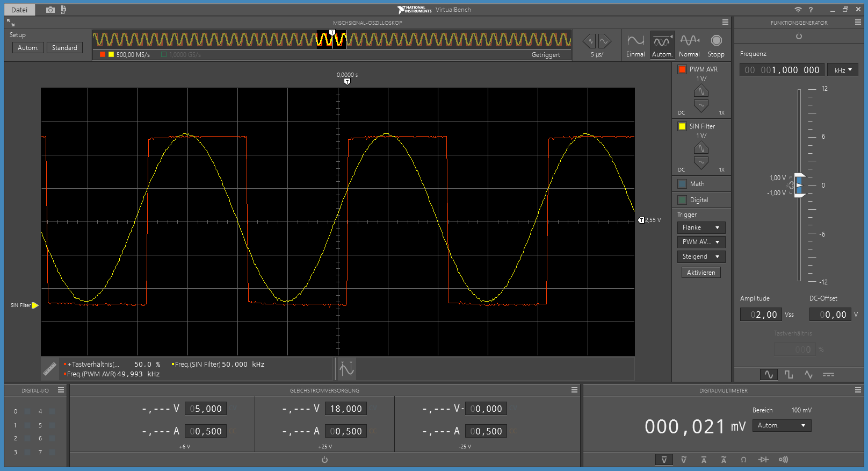Increase PWM AVR vertical scale
This screenshot has height=471, width=868.
point(701,91)
